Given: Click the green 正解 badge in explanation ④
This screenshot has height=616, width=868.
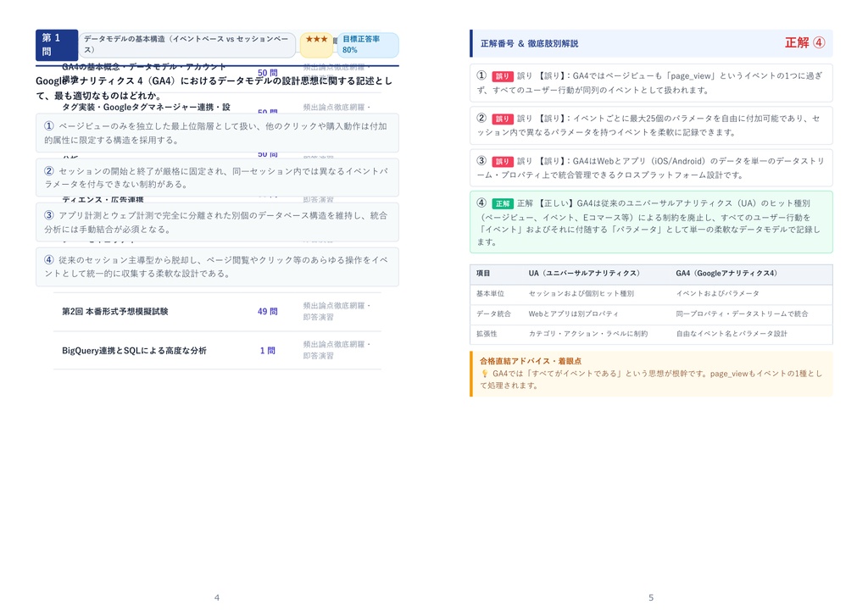Looking at the screenshot, I should pos(502,203).
